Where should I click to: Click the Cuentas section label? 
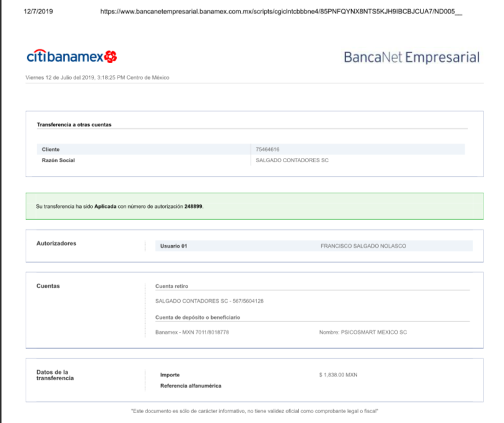tap(48, 286)
